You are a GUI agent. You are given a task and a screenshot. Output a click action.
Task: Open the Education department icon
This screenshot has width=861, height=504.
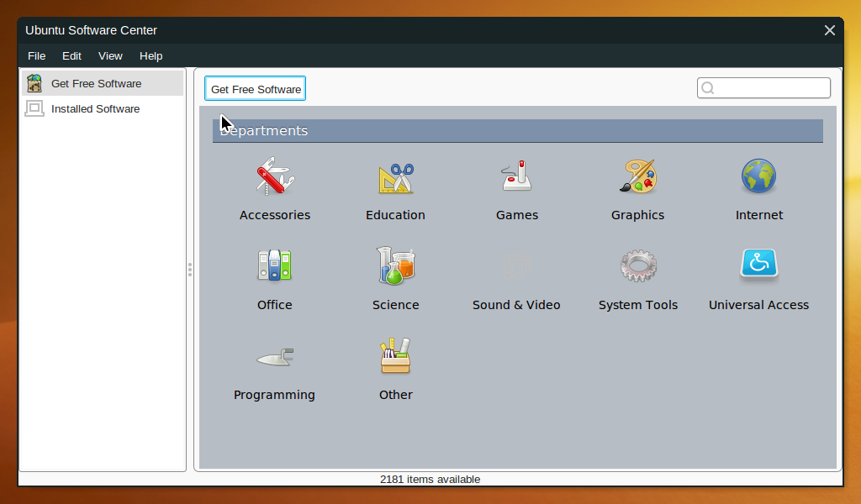[396, 178]
